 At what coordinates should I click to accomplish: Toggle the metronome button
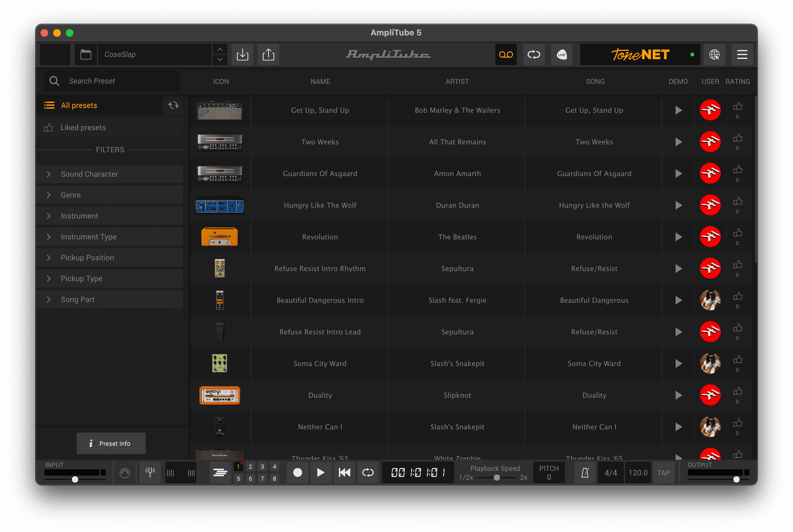pos(585,472)
